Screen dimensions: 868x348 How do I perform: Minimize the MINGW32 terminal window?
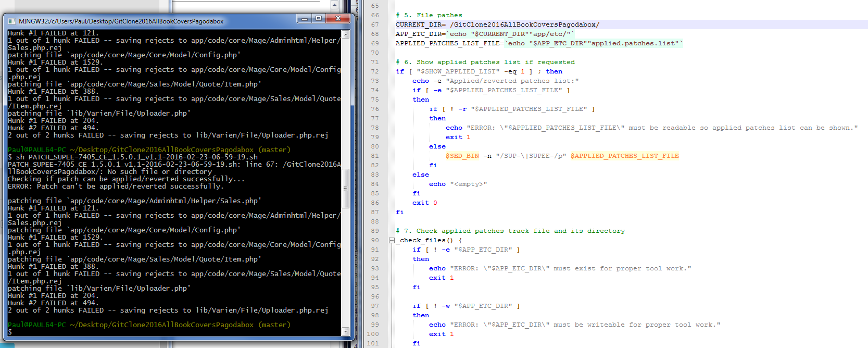pyautogui.click(x=304, y=18)
